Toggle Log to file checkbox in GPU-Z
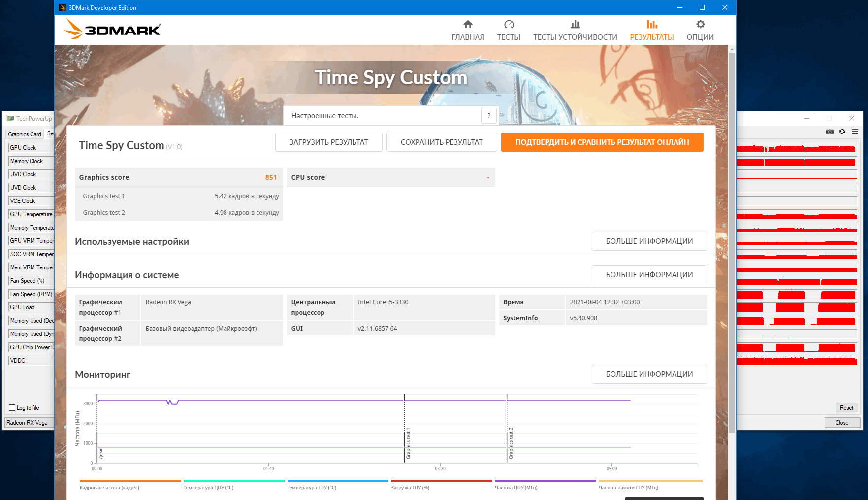Image resolution: width=868 pixels, height=500 pixels. (x=12, y=408)
